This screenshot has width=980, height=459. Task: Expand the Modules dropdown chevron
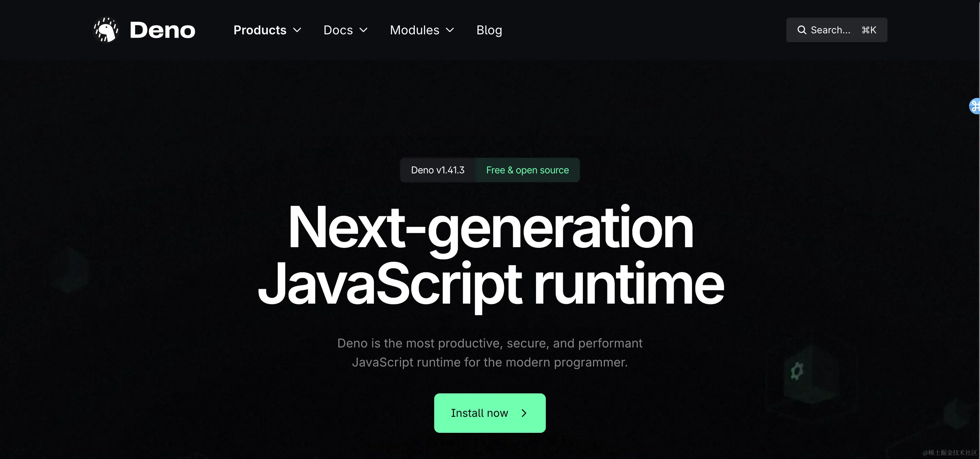tap(450, 30)
